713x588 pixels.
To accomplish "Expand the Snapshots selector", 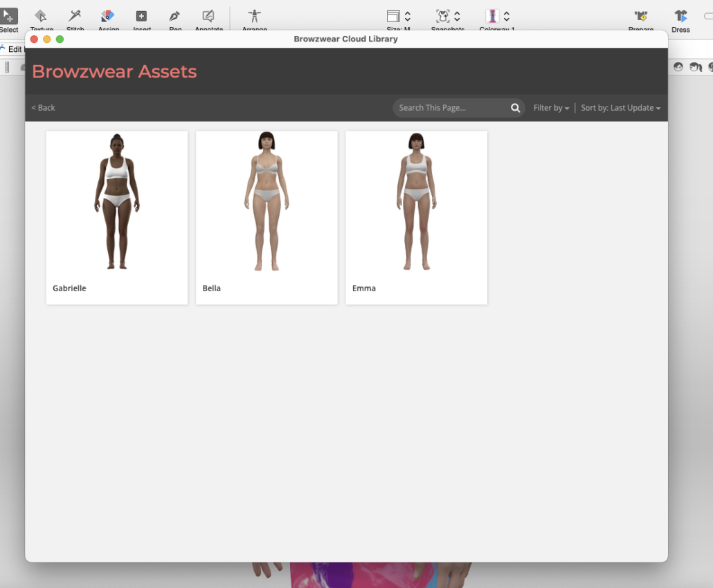I will [457, 17].
